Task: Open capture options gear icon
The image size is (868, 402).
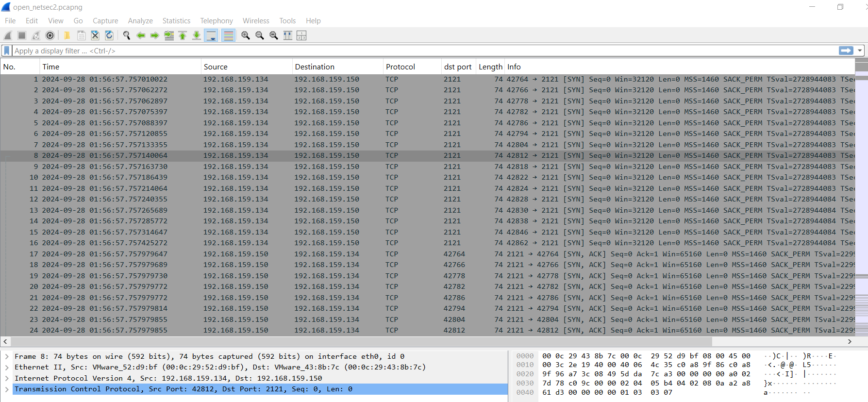Action: (x=50, y=35)
